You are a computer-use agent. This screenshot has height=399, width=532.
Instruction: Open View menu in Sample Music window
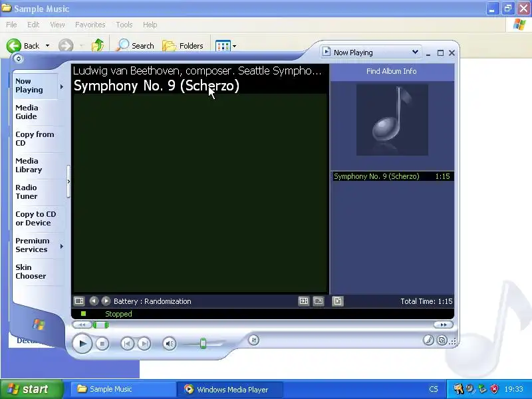57,25
